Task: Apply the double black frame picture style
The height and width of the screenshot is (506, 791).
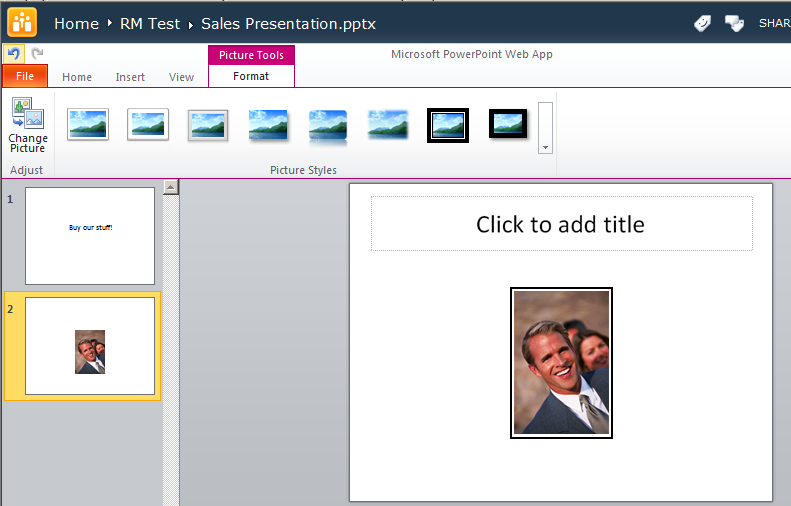Action: click(x=448, y=125)
